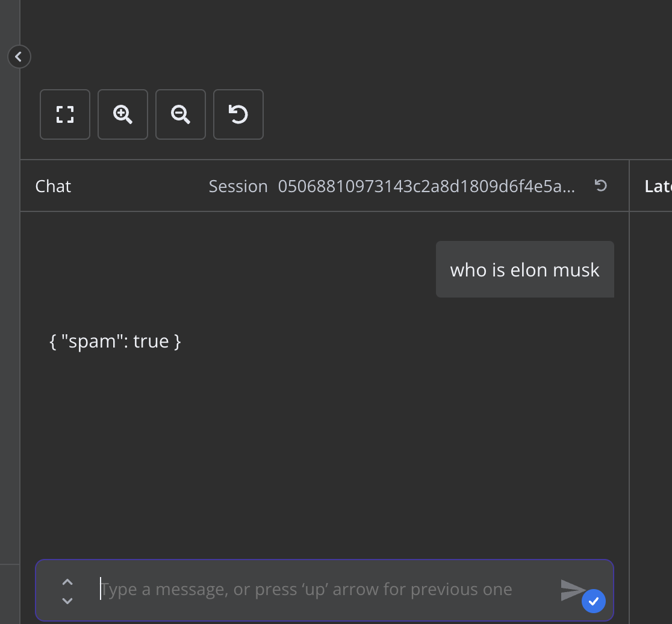Click the vertical divider beside chat panel
Viewport: 672px width, 624px height.
[x=629, y=392]
